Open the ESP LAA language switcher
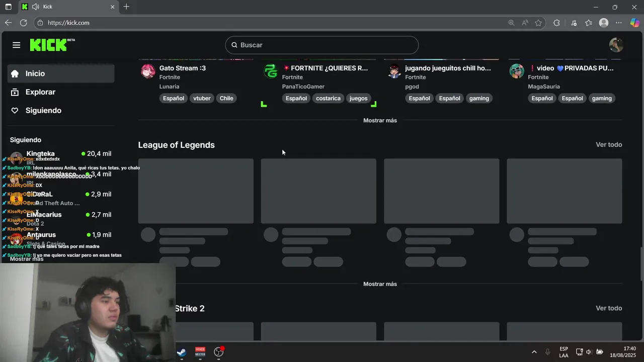This screenshot has width=644, height=362. click(x=563, y=352)
